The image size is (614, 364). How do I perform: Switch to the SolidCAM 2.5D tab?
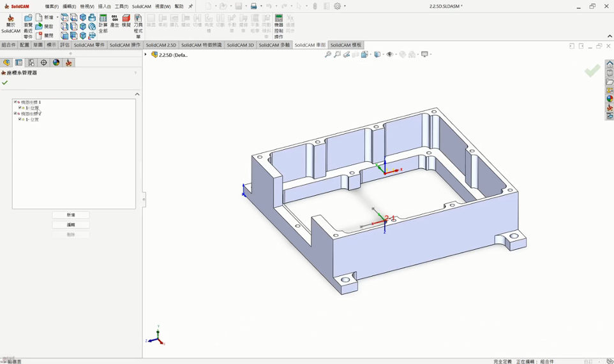161,45
